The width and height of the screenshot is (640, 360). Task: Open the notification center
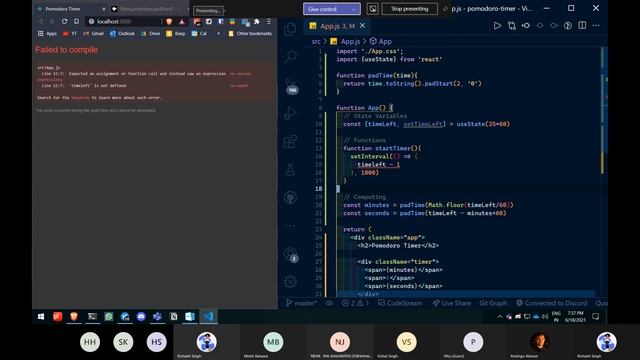click(596, 316)
